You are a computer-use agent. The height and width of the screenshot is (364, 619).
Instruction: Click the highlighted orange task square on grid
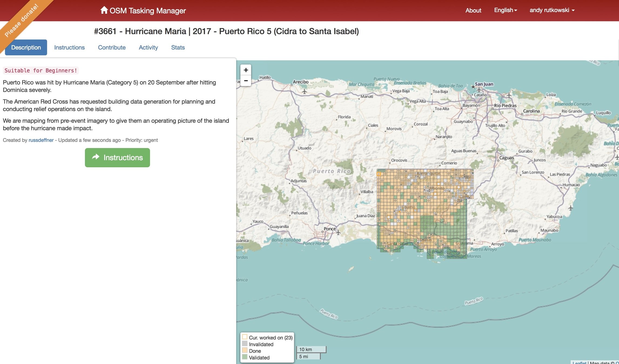pos(379,174)
